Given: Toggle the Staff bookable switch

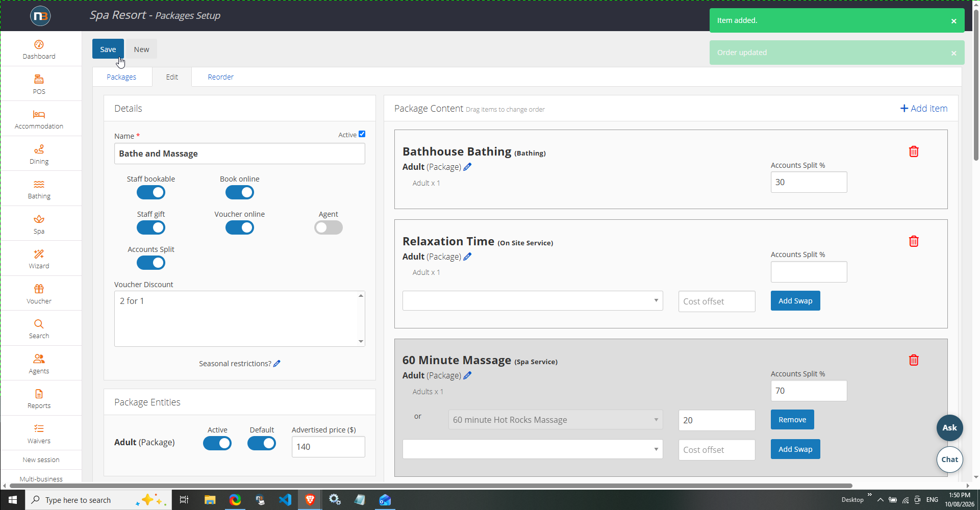Looking at the screenshot, I should (x=151, y=192).
